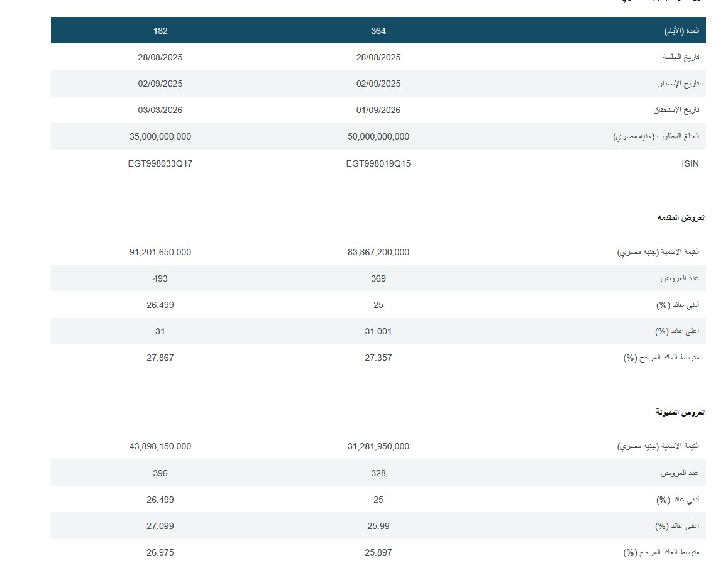Select the المدة (الأيام) header label

coord(681,31)
